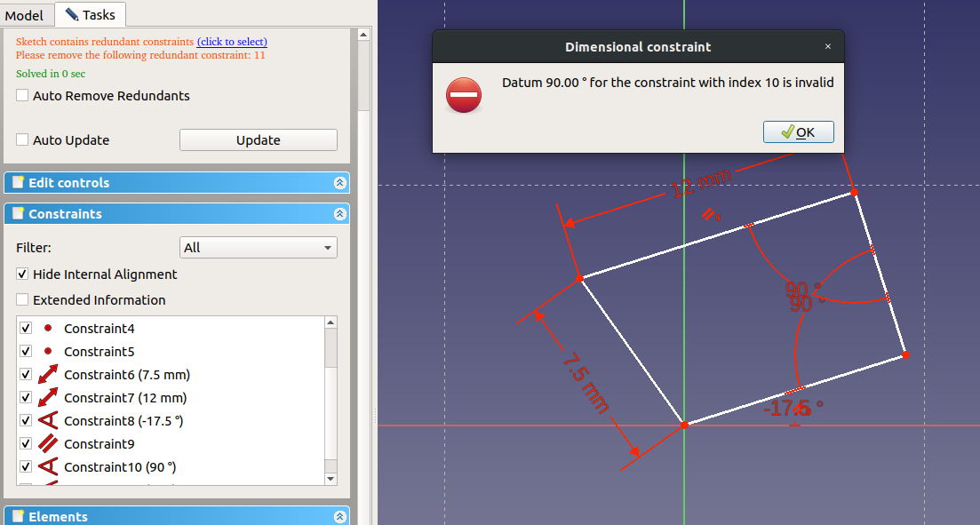
Task: Click the Constraint6 distance icon
Action: pos(48,375)
